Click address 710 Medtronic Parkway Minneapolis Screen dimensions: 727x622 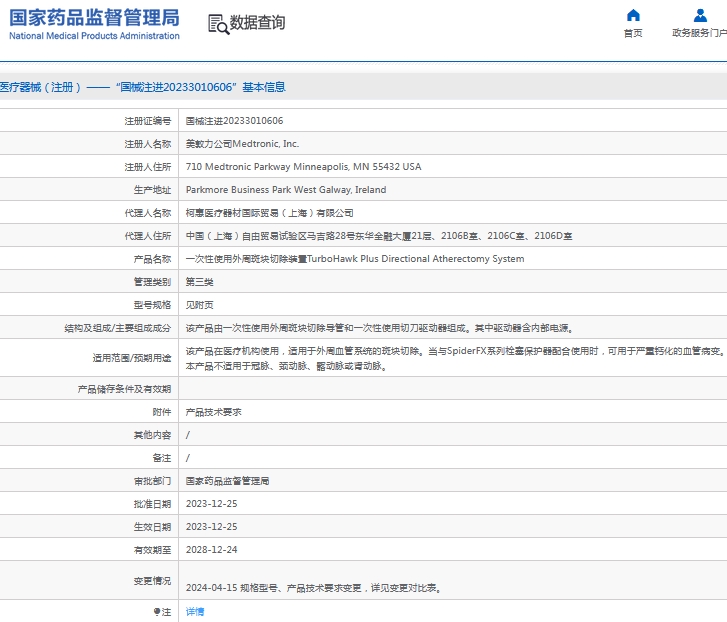303,167
